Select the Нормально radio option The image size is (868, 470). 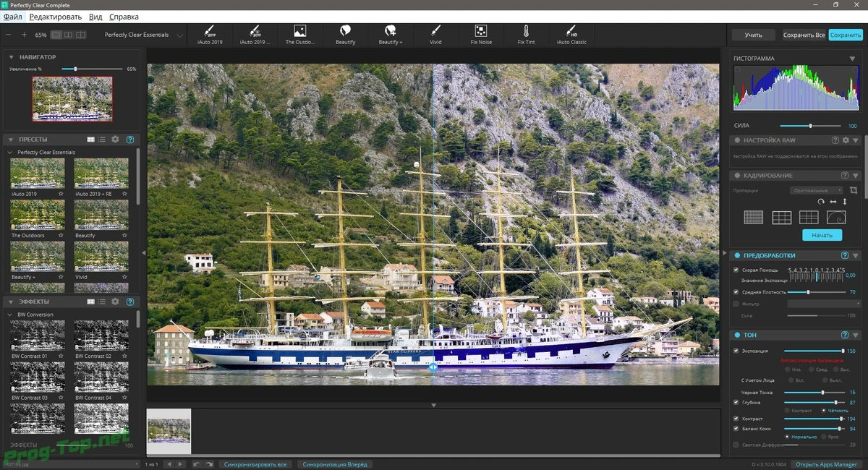pyautogui.click(x=787, y=437)
